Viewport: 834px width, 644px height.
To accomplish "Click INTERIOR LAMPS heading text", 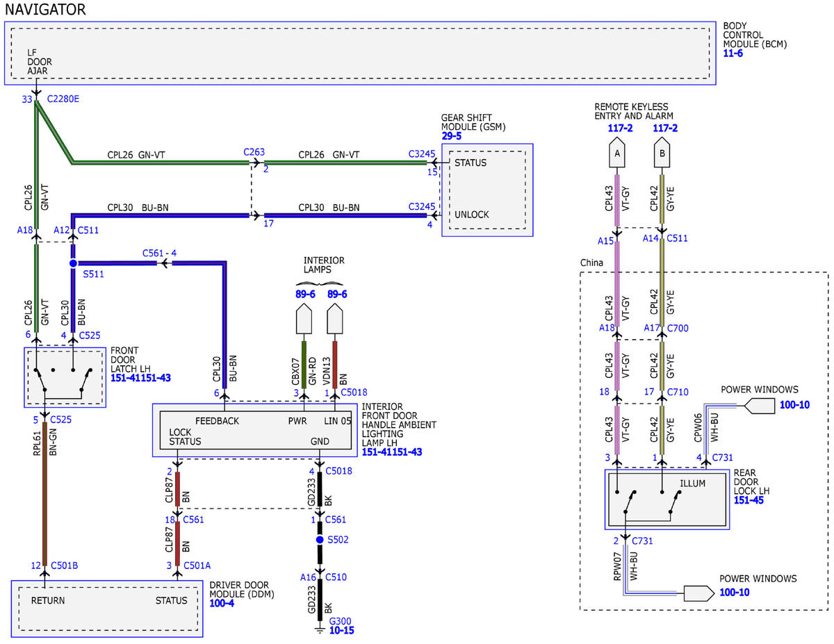I will (323, 265).
